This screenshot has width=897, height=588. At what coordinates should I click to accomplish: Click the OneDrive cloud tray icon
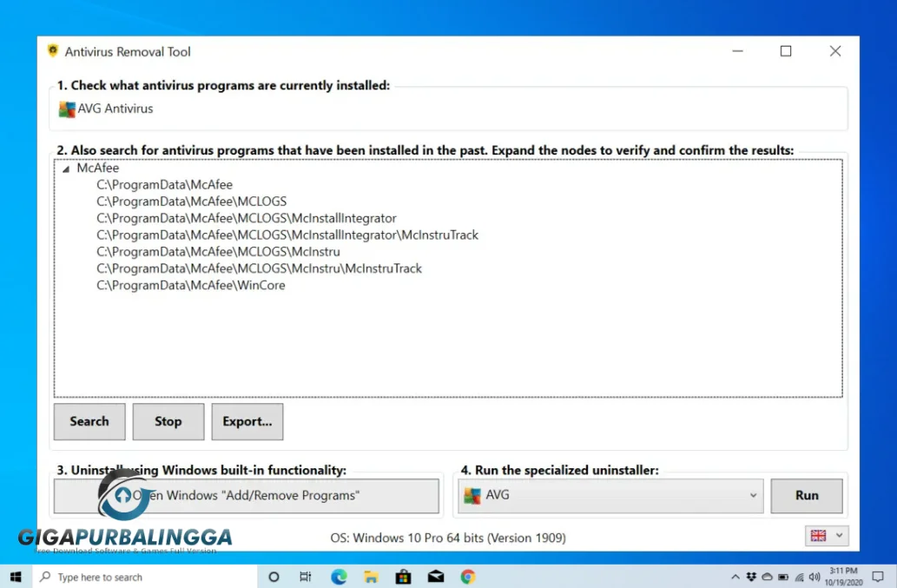pyautogui.click(x=767, y=577)
